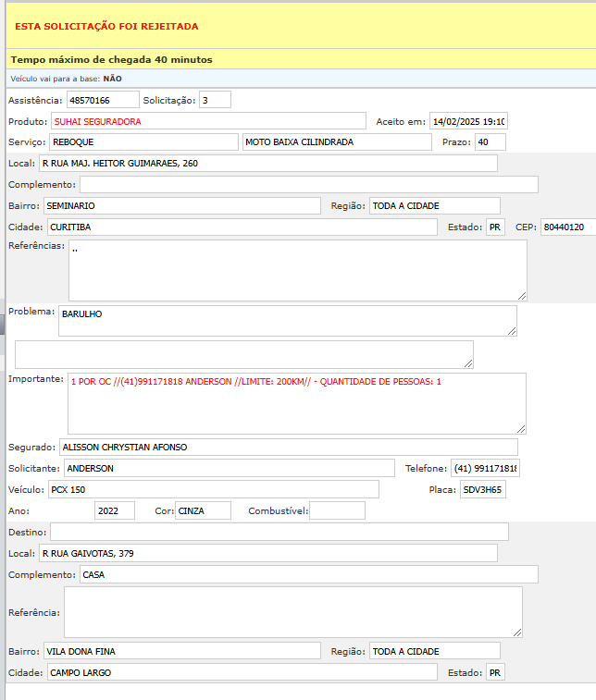Click the destination address R RUA GAIVOTAS field
Screen dimensions: 596x700
pos(267,553)
